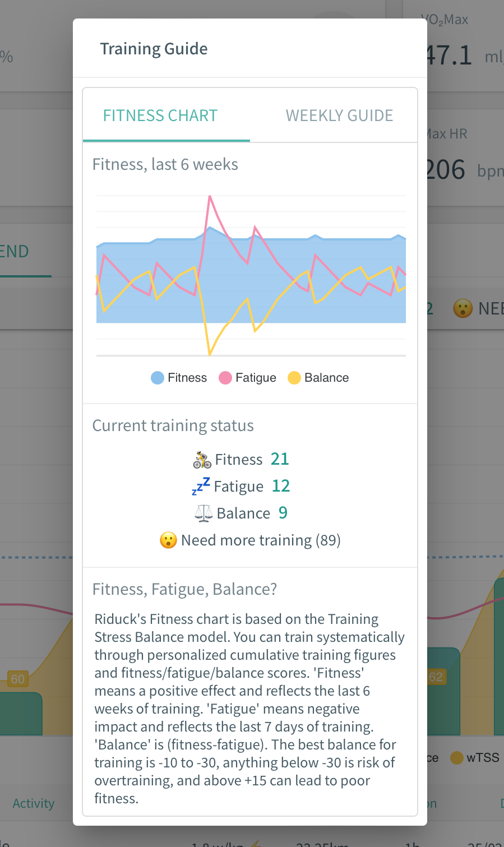Screen dimensions: 504x847
Task: Click the Fatigue score value 12
Action: [x=281, y=486]
